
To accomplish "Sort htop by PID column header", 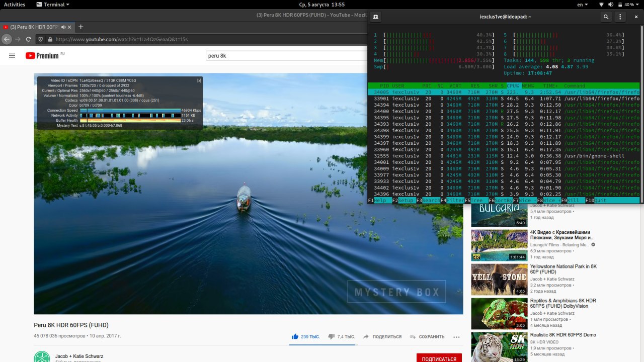I will tap(384, 86).
